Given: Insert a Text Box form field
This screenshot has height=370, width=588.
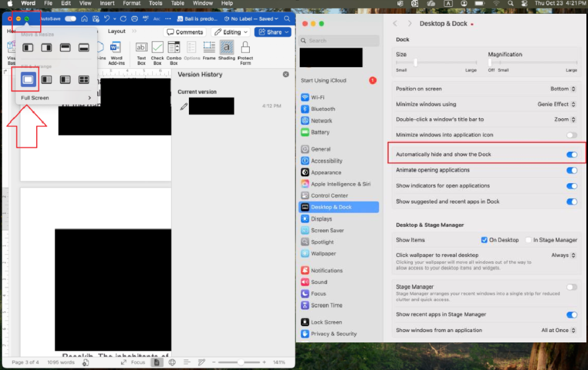Looking at the screenshot, I should (141, 53).
